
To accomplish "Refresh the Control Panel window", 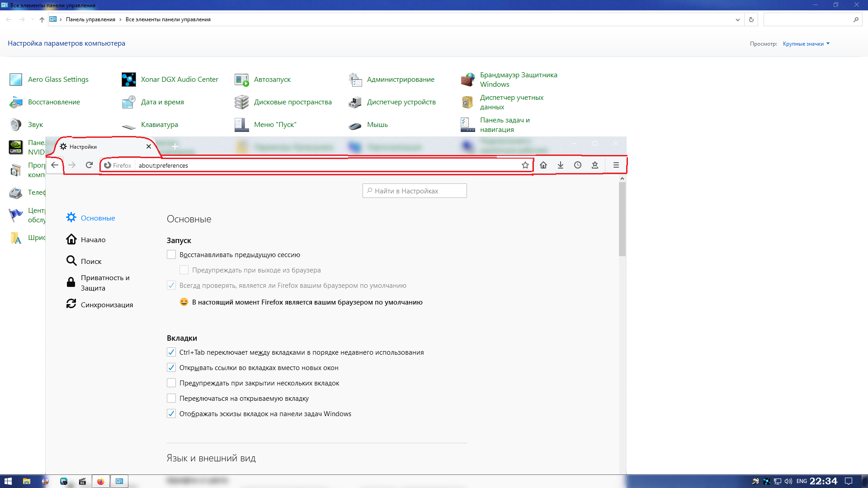I will pyautogui.click(x=751, y=19).
